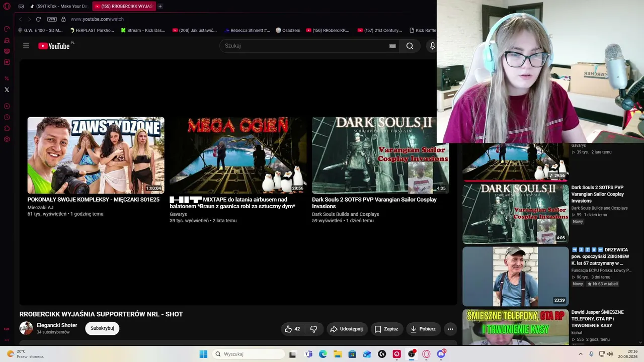Open the Stream - Kick Dashboard bookmark
This screenshot has height=362, width=644.
point(143,30)
